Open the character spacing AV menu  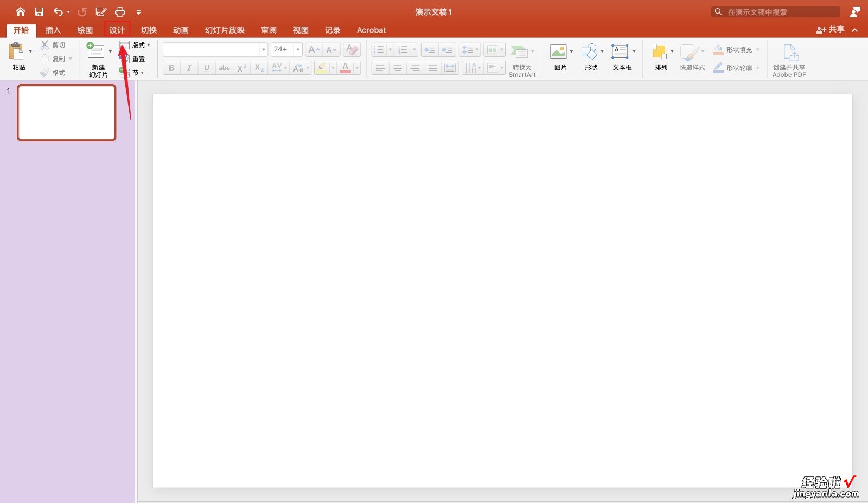(x=279, y=68)
